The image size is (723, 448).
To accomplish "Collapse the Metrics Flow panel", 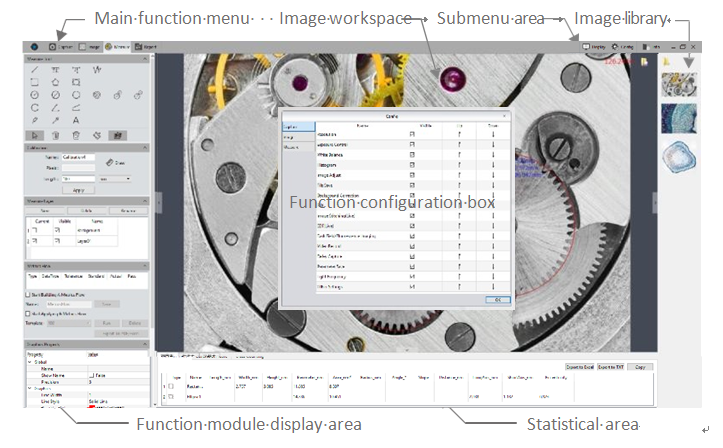I will pyautogui.click(x=145, y=266).
